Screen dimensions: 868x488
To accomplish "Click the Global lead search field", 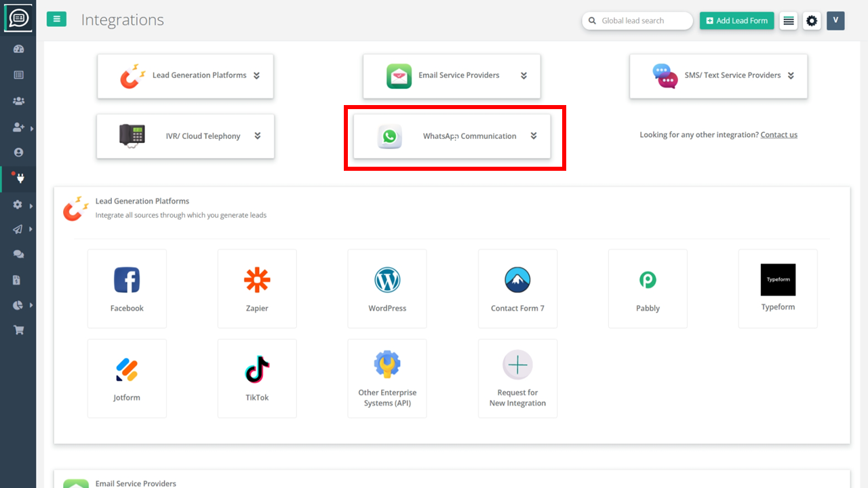I will 637,21.
